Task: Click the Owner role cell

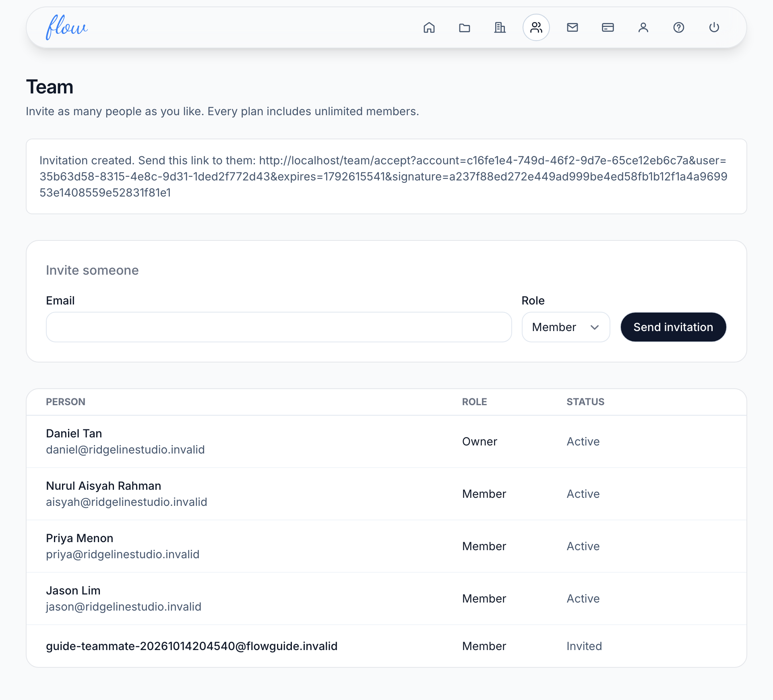Action: point(480,441)
